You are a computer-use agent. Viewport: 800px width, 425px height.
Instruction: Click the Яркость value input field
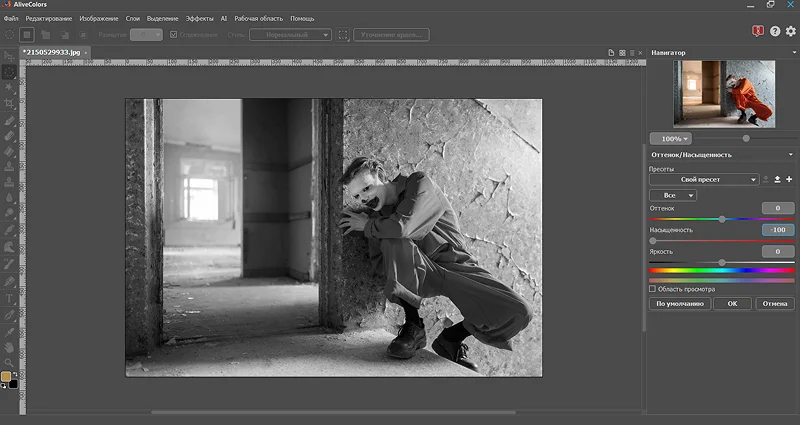(777, 252)
